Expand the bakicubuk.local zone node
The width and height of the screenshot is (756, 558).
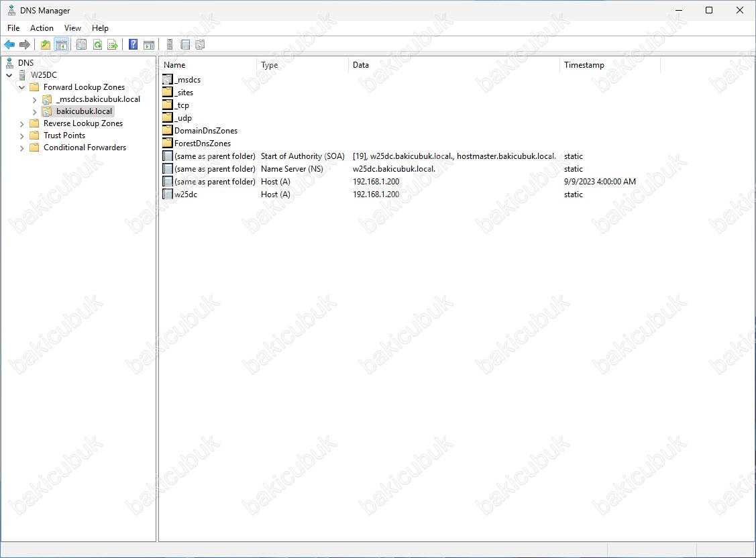(x=34, y=112)
